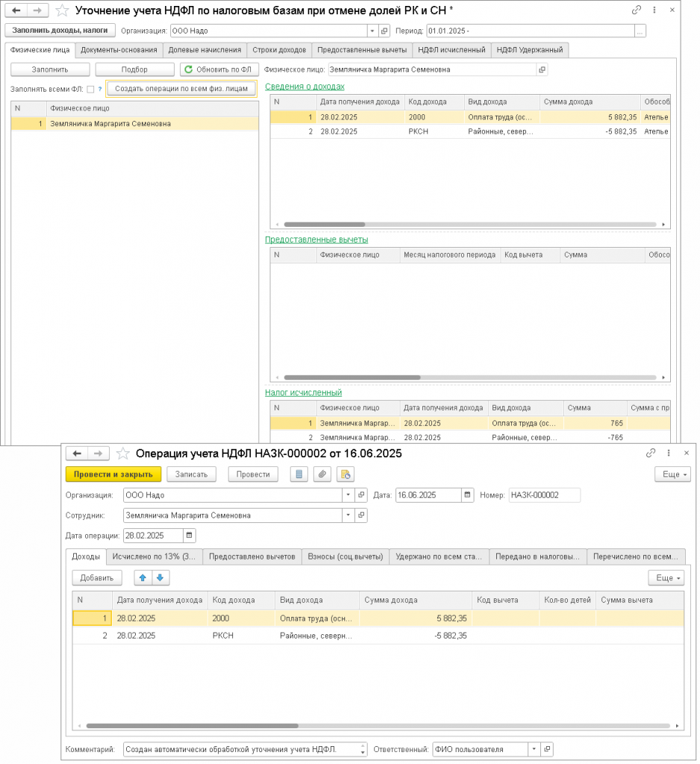
Task: Show help for Заполнять всеми ФЛ option
Action: click(x=100, y=90)
